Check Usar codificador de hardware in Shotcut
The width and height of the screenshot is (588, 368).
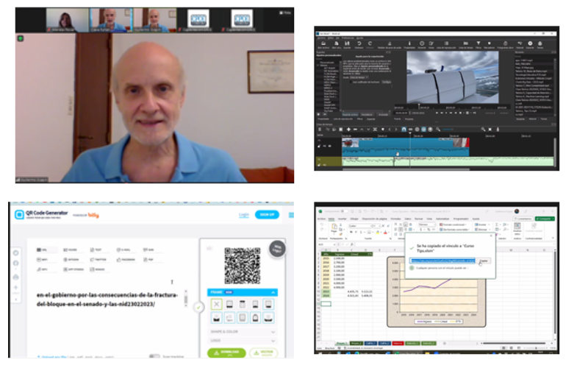coord(351,82)
